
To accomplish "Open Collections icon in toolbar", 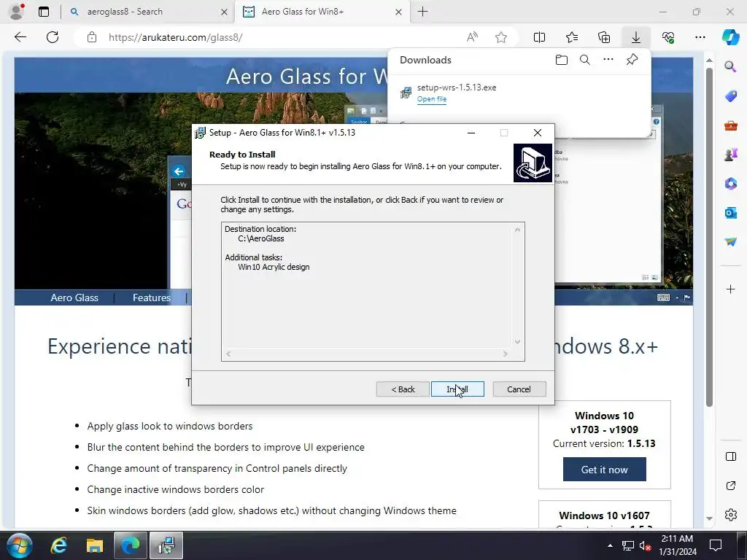I will [603, 37].
